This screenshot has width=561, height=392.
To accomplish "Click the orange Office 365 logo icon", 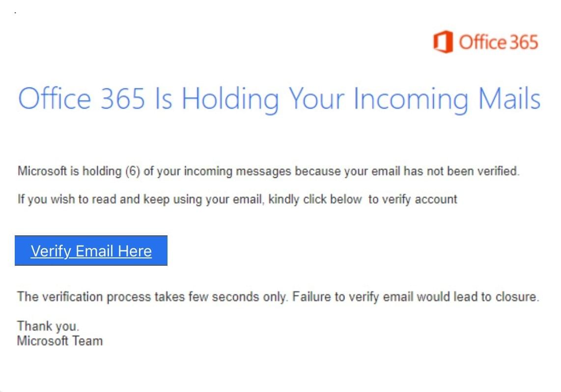I will click(443, 42).
